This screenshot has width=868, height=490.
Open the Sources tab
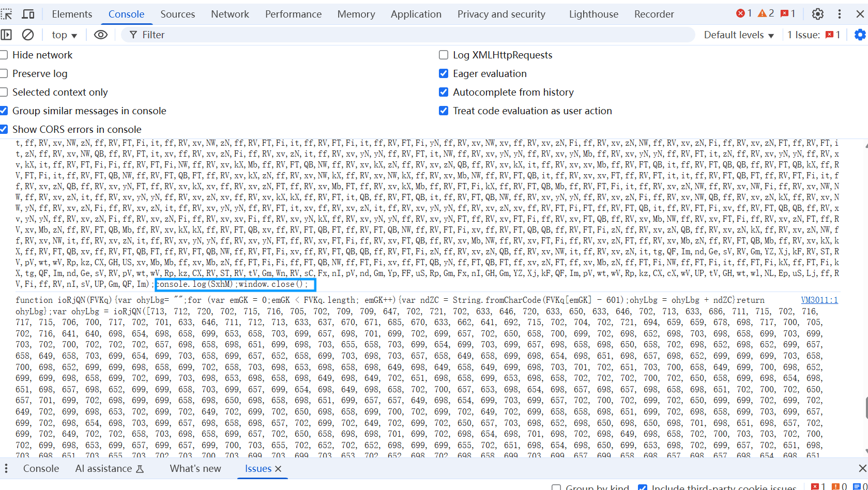[x=178, y=14]
